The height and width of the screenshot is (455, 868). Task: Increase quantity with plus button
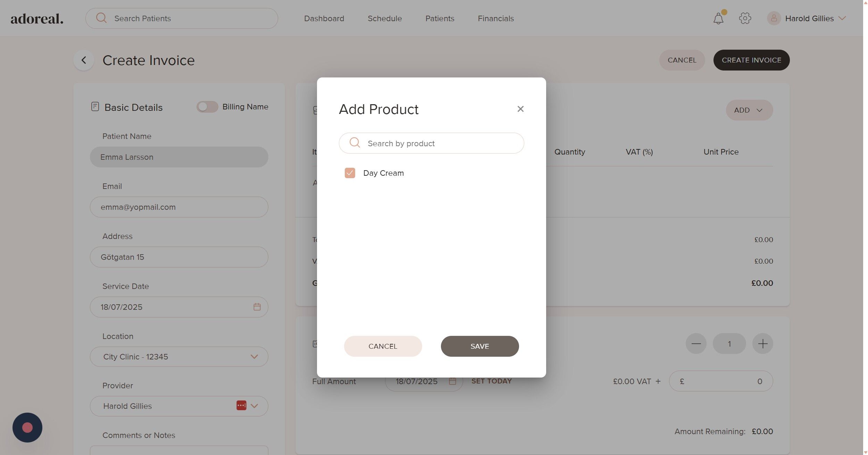pos(762,344)
